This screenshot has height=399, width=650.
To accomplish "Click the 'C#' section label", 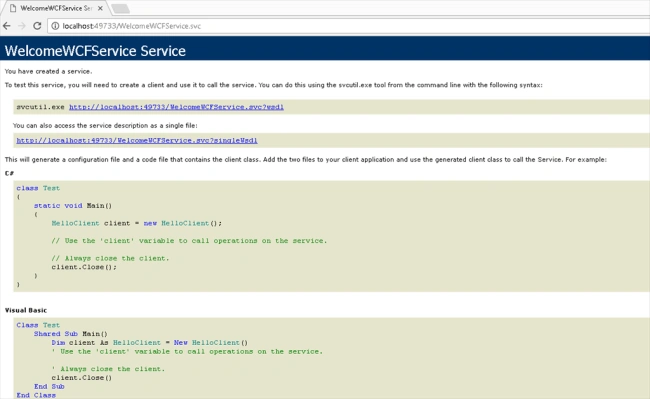I will click(x=9, y=173).
